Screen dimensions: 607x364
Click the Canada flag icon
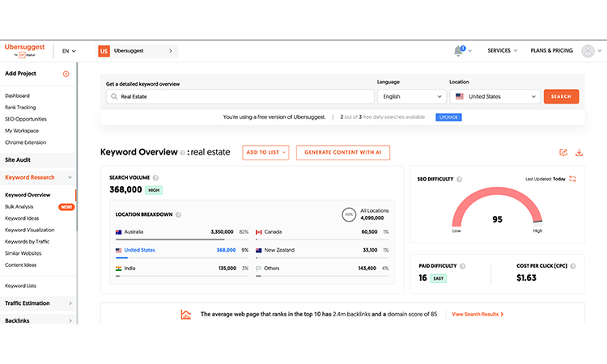pos(259,232)
